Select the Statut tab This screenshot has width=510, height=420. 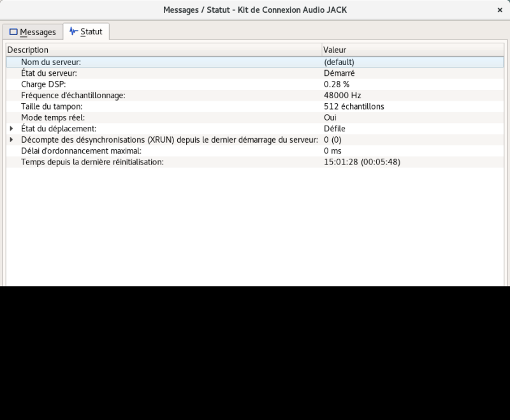86,31
